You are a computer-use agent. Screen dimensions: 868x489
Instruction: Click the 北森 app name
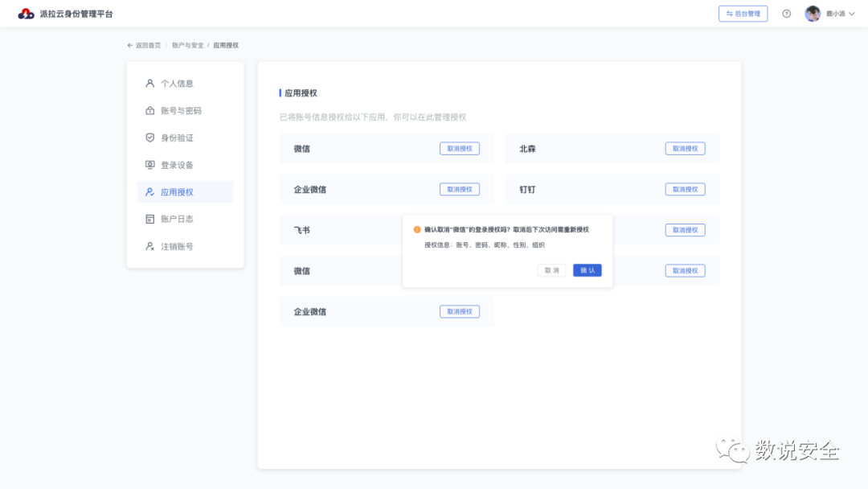pyautogui.click(x=527, y=149)
